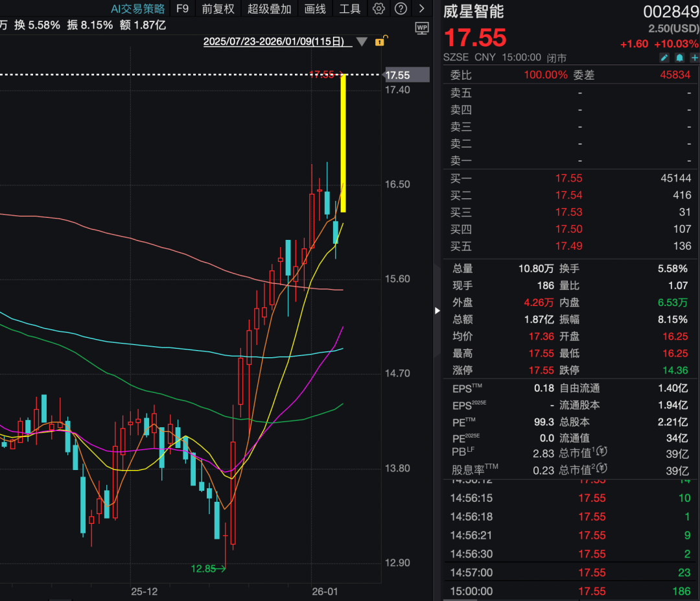Open help via the question mark icon
The height and width of the screenshot is (601, 700).
click(401, 9)
